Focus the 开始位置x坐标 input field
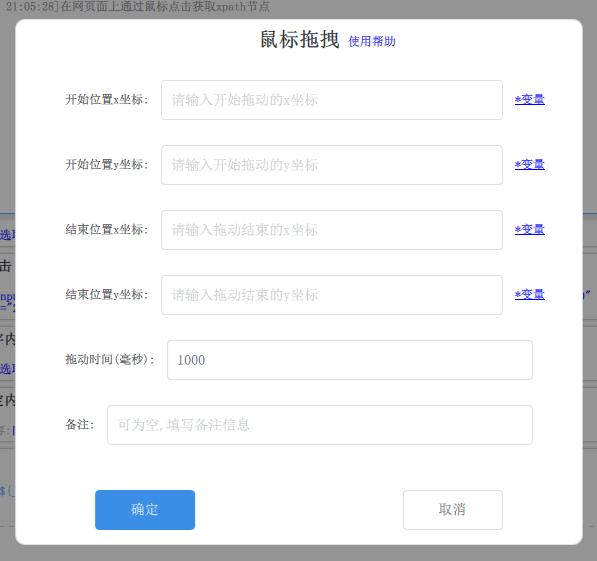The width and height of the screenshot is (597, 561). tap(332, 100)
